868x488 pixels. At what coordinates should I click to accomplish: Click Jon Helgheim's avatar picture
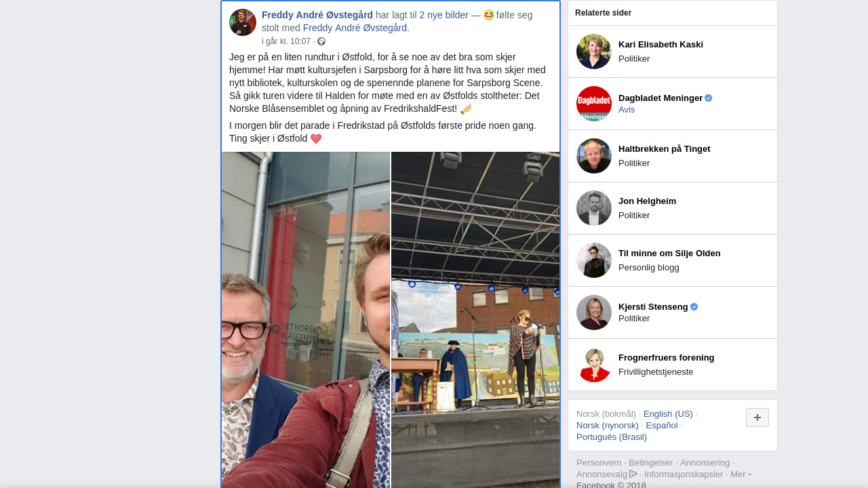(594, 208)
